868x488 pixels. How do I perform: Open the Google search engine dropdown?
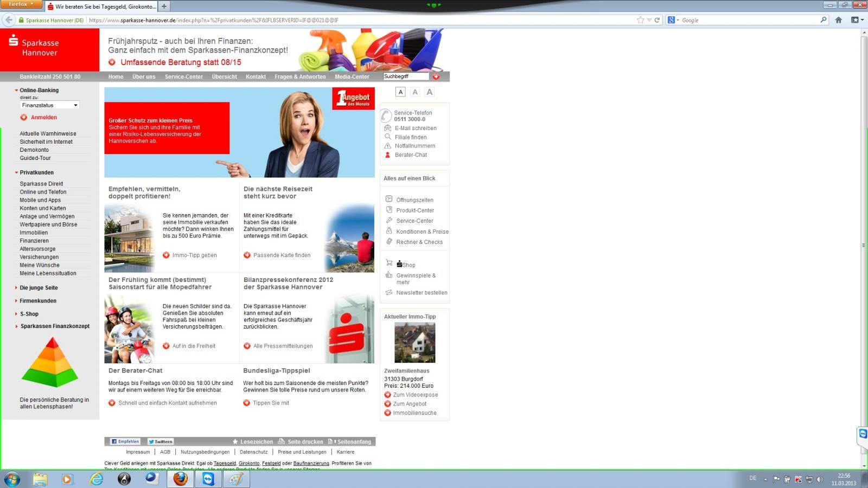click(x=674, y=20)
